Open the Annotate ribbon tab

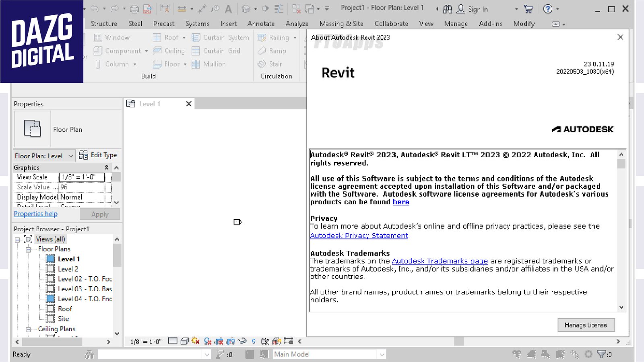(261, 24)
